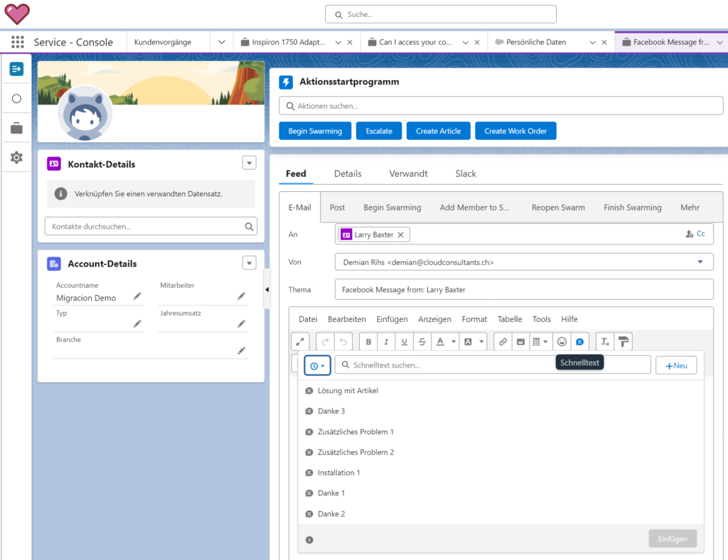Image resolution: width=728 pixels, height=560 pixels.
Task: Remove Larry Baxter recipient pill
Action: (x=400, y=235)
